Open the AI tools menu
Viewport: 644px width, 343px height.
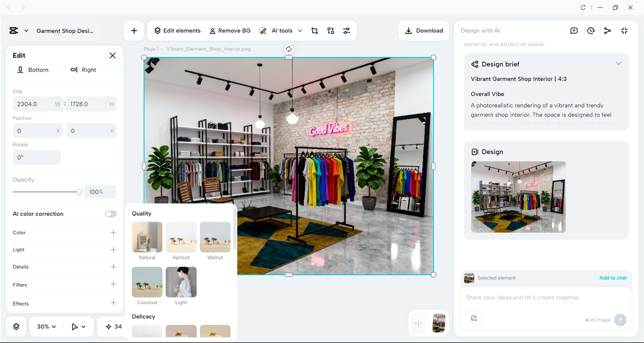point(280,30)
